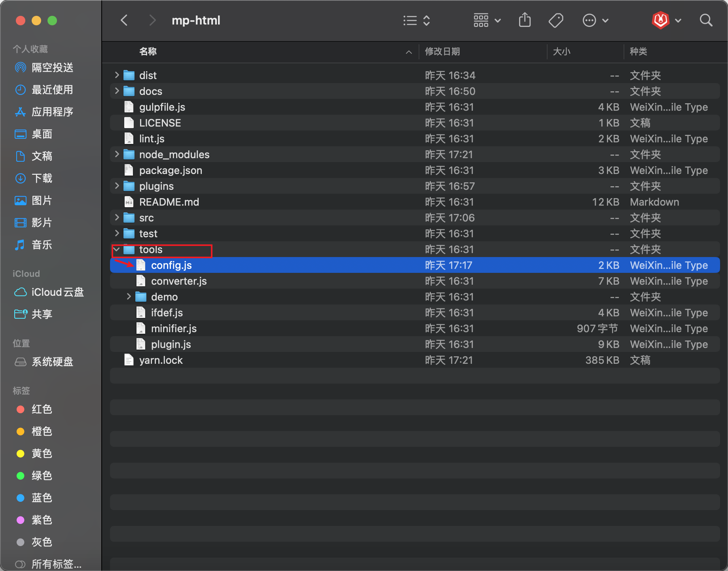The width and height of the screenshot is (728, 571).
Task: Select the README.md Markdown icon
Action: click(129, 202)
